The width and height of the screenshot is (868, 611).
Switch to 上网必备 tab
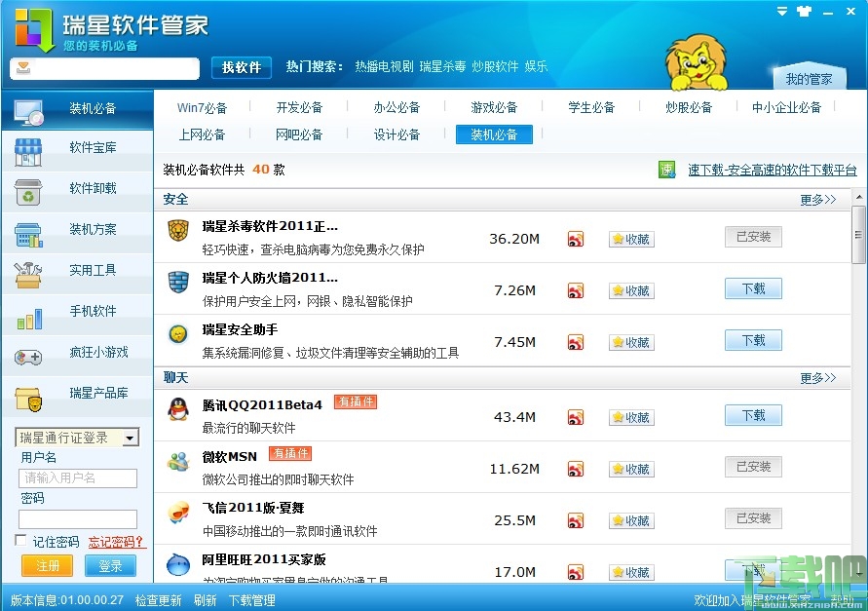pyautogui.click(x=202, y=134)
